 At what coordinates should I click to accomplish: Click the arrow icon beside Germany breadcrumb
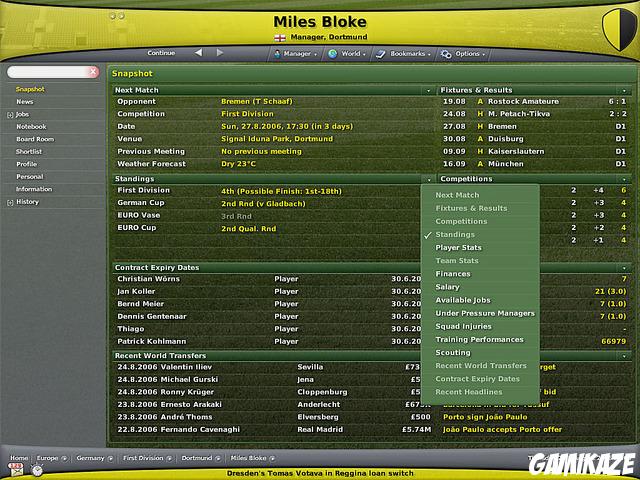110,458
